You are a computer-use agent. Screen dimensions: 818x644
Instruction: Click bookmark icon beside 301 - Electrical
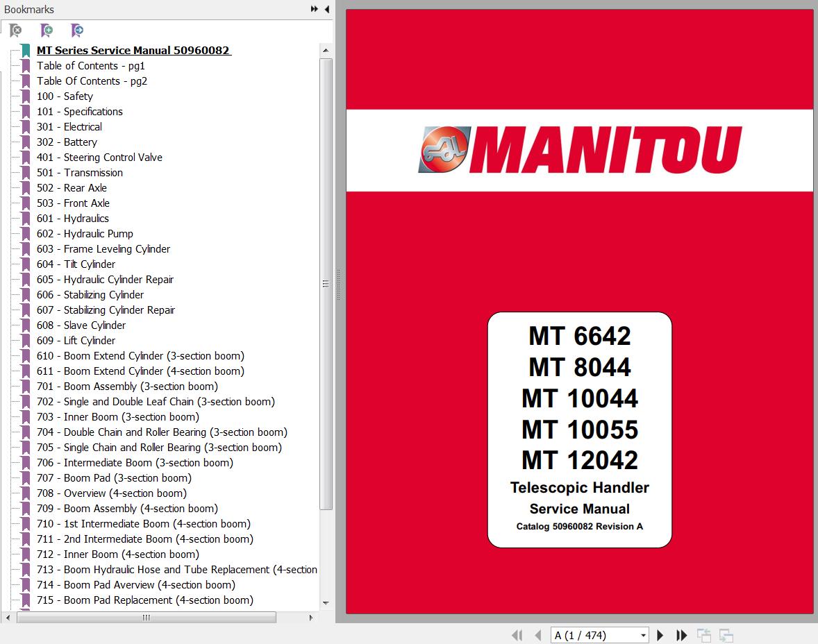tap(26, 127)
